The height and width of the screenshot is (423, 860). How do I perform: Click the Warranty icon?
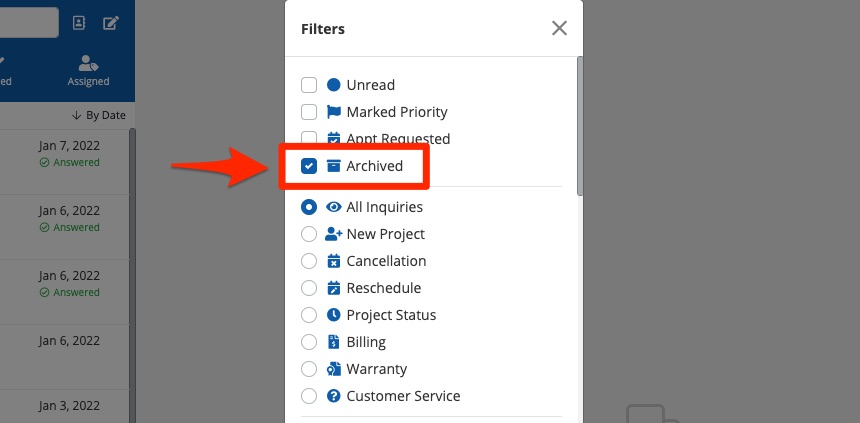click(x=334, y=369)
